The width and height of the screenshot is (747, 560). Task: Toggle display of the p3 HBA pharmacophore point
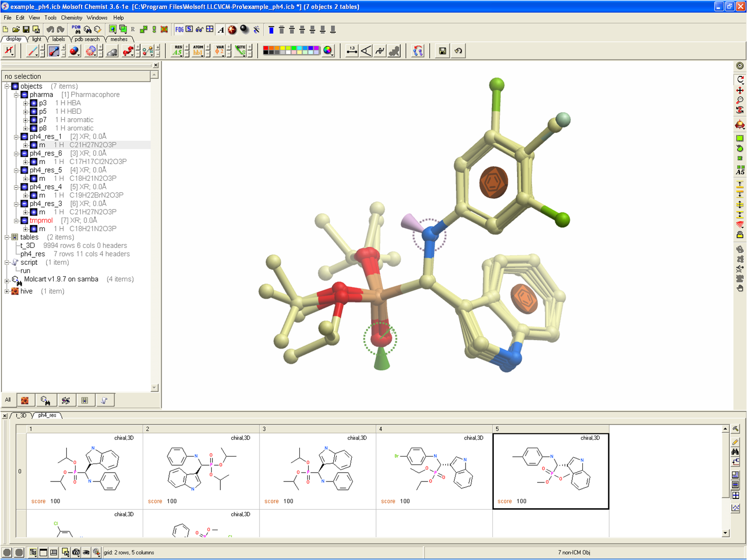pyautogui.click(x=34, y=103)
